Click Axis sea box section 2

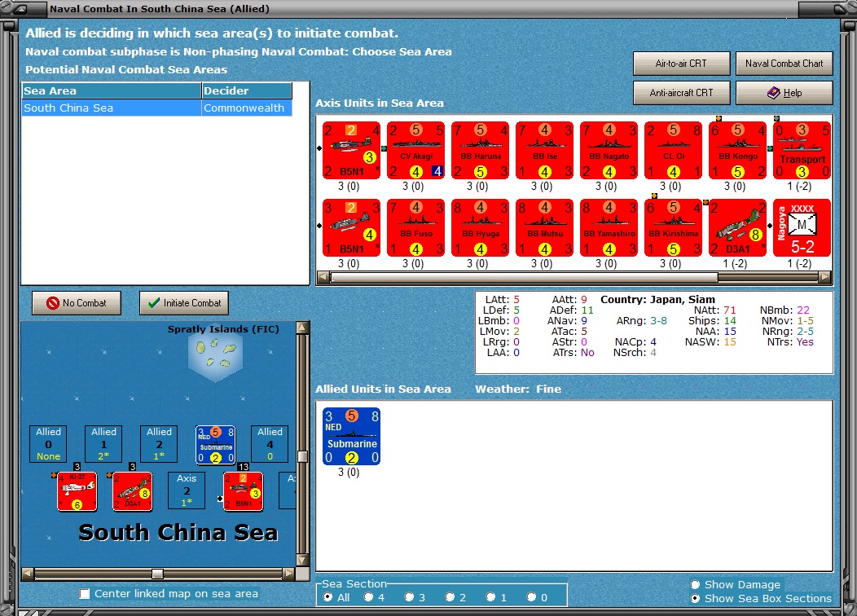(187, 491)
